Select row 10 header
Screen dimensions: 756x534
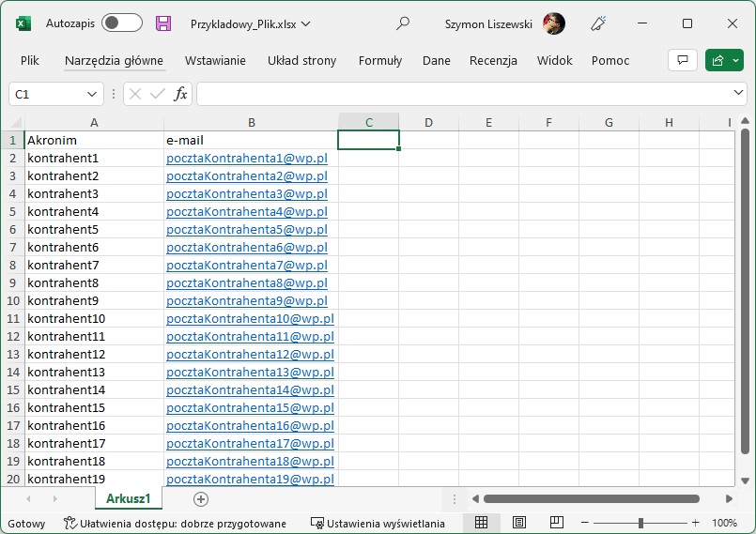pyautogui.click(x=12, y=300)
